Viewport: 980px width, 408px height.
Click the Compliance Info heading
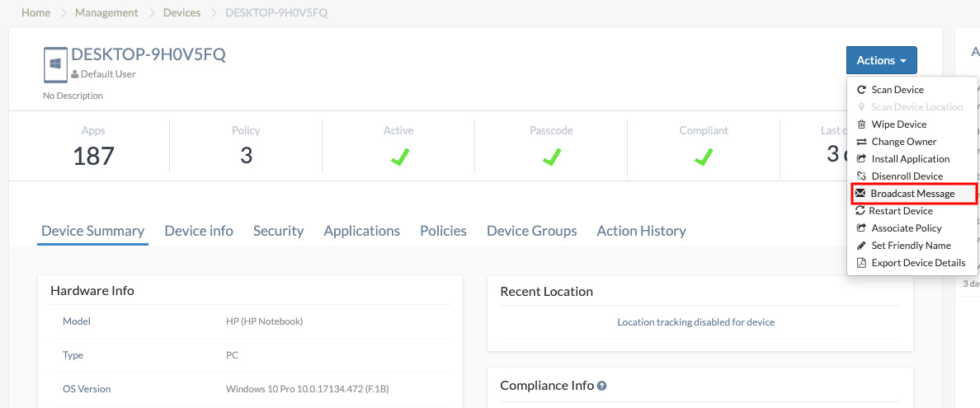[x=547, y=386]
